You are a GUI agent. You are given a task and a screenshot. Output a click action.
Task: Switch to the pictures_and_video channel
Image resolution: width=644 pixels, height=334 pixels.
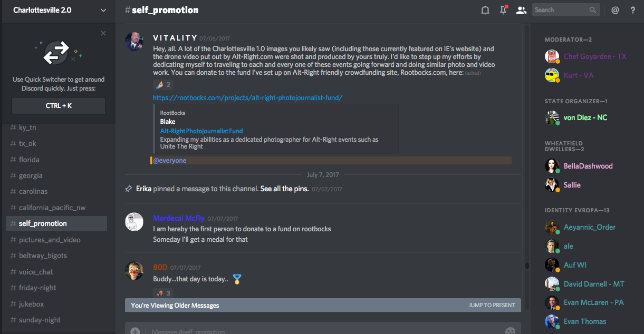click(x=50, y=240)
